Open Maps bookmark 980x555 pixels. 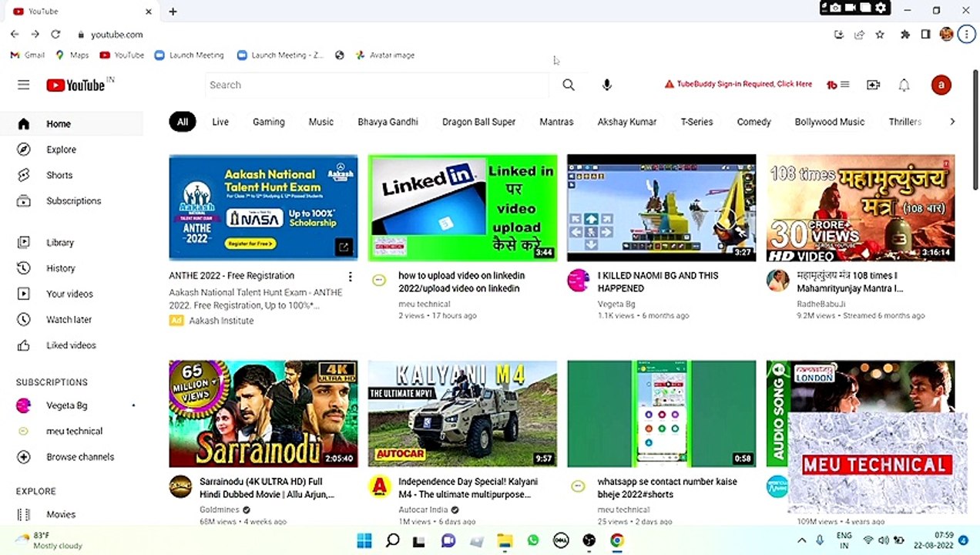(72, 55)
